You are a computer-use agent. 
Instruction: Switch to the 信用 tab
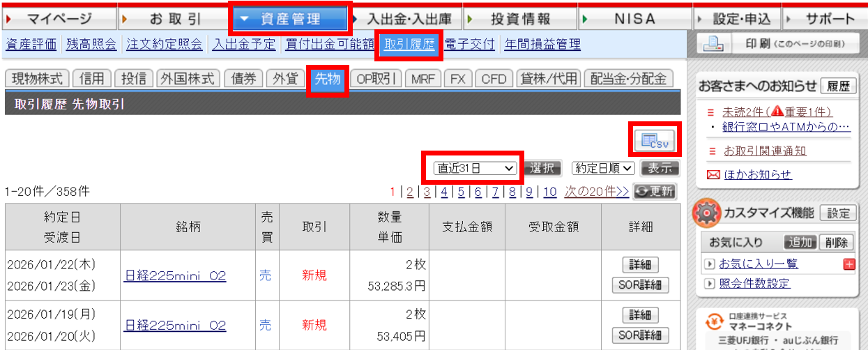(x=92, y=78)
